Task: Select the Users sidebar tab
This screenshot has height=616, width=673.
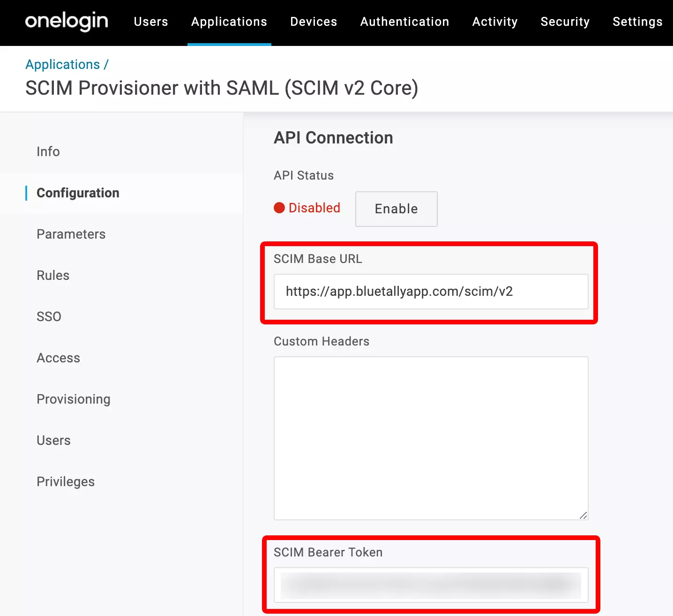Action: [54, 440]
